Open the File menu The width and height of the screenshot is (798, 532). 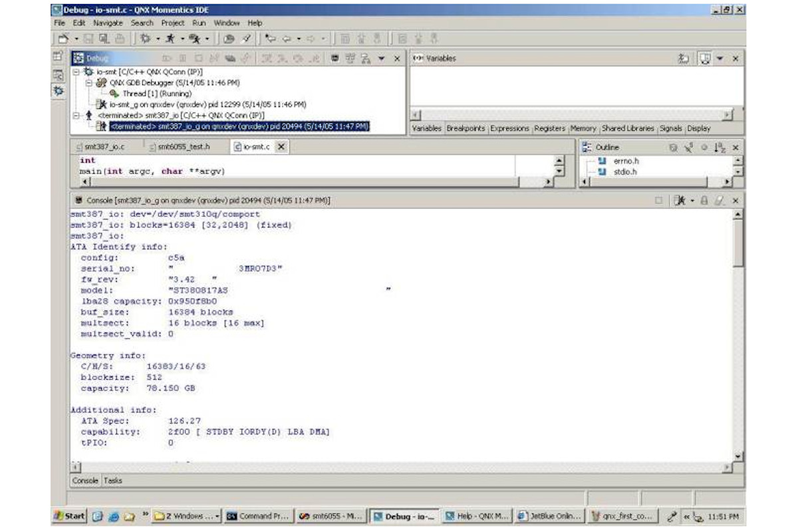(x=59, y=23)
